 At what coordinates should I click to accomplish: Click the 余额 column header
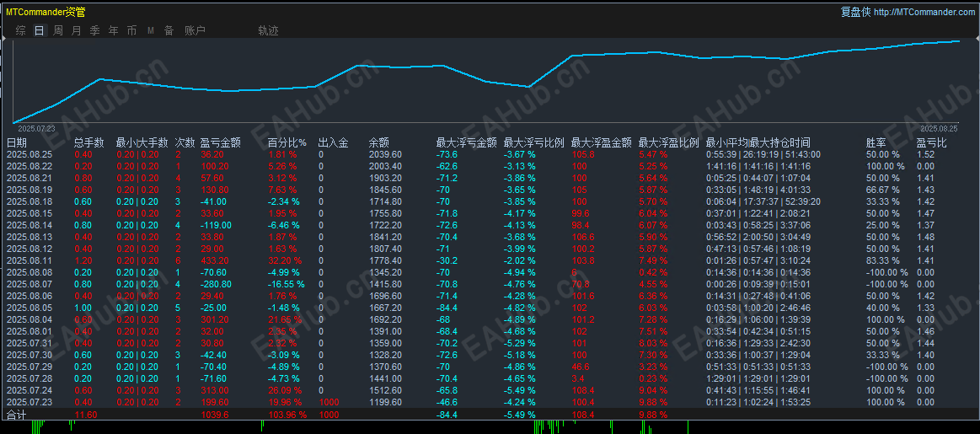[378, 142]
